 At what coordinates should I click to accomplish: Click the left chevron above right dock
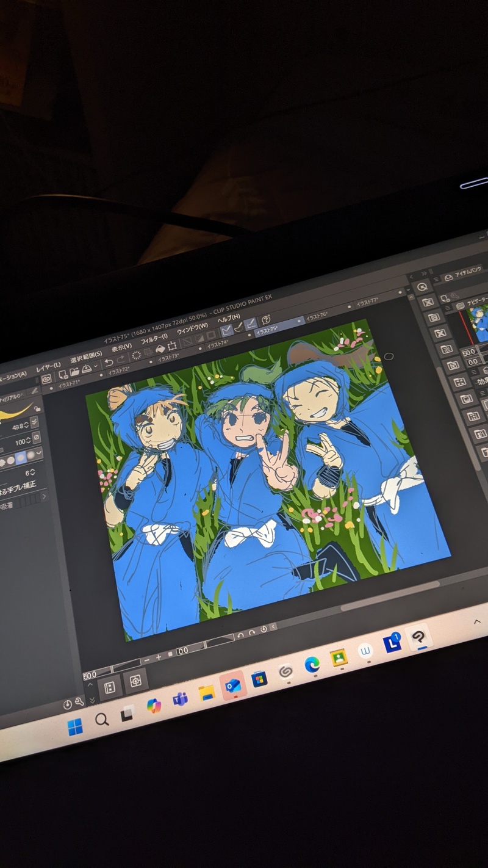411,277
